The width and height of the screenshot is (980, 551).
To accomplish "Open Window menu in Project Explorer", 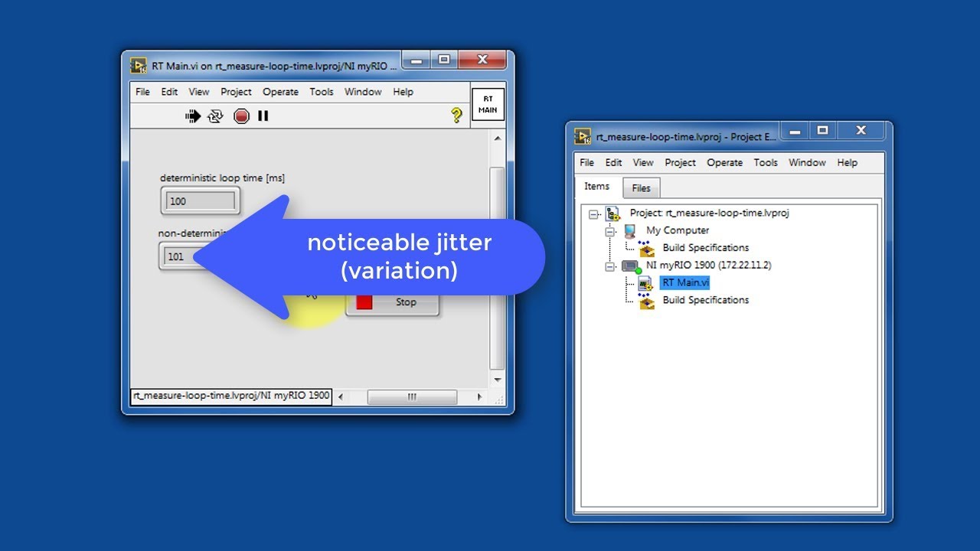I will [x=807, y=162].
